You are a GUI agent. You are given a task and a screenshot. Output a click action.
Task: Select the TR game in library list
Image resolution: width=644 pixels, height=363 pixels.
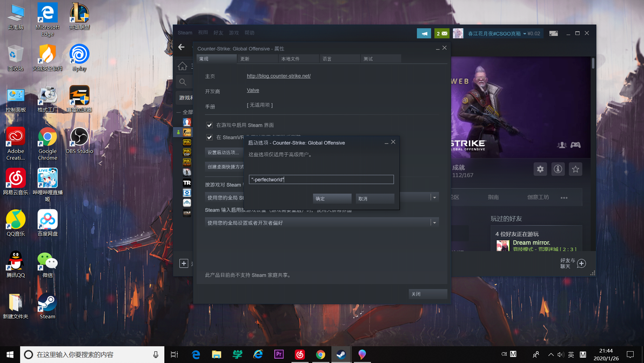[x=187, y=182]
